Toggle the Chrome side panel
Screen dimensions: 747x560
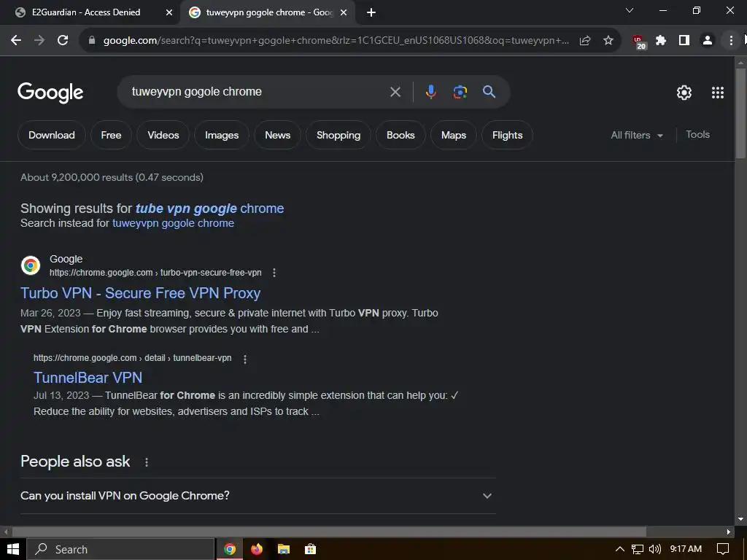tap(684, 41)
